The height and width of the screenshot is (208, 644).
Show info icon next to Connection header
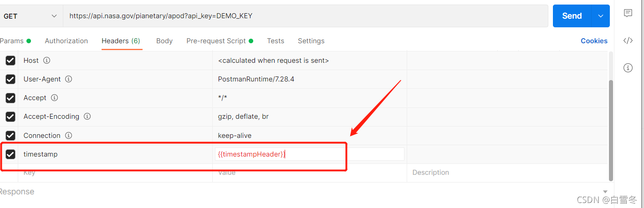68,135
